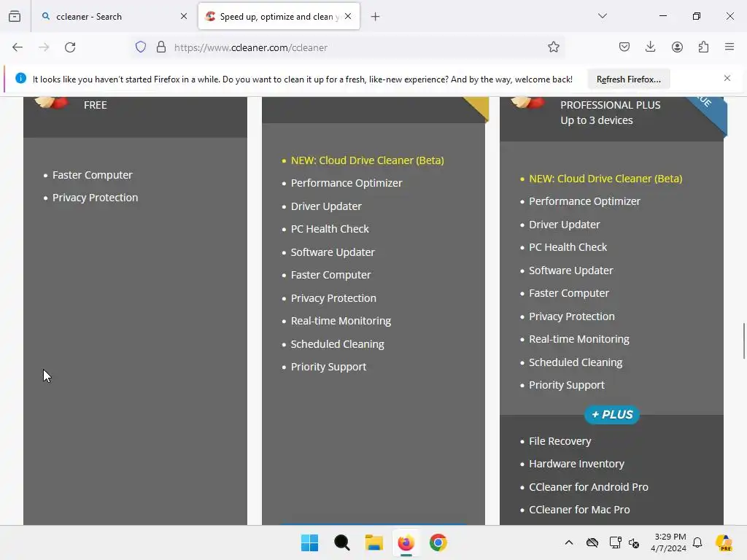Click Professional Plus Performance Optimizer
The image size is (747, 560).
(584, 201)
